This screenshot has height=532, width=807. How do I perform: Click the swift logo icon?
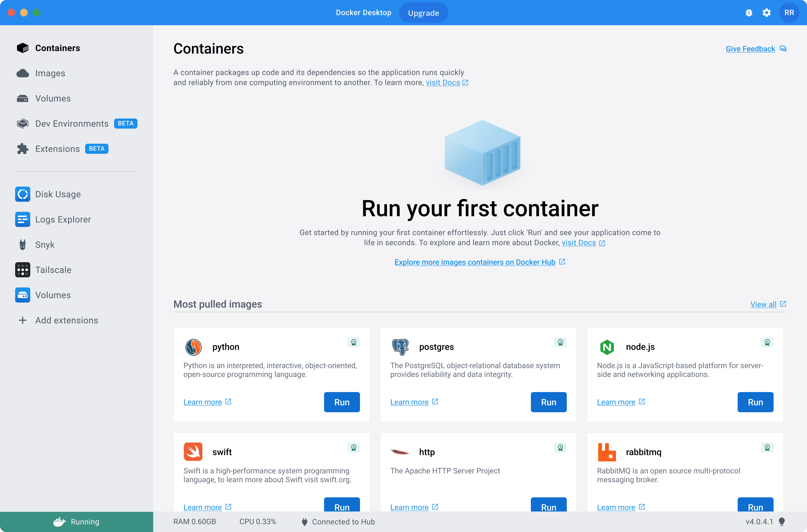pos(193,452)
